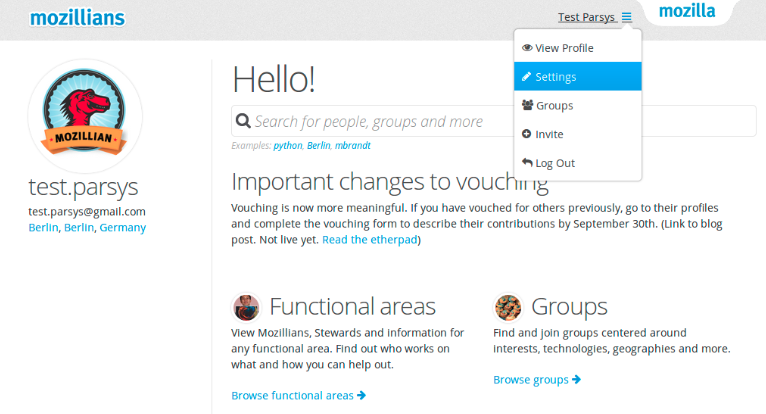The height and width of the screenshot is (414, 766).
Task: Open Settings from the dropdown
Action: click(577, 76)
